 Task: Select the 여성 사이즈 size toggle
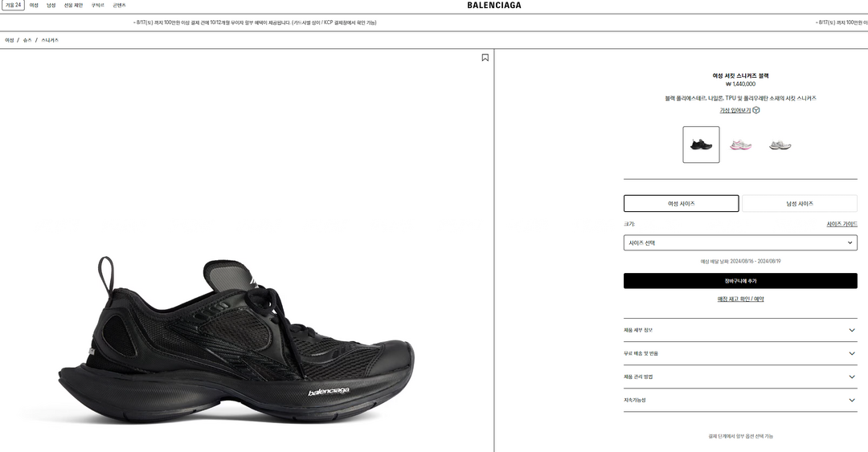[x=681, y=203]
